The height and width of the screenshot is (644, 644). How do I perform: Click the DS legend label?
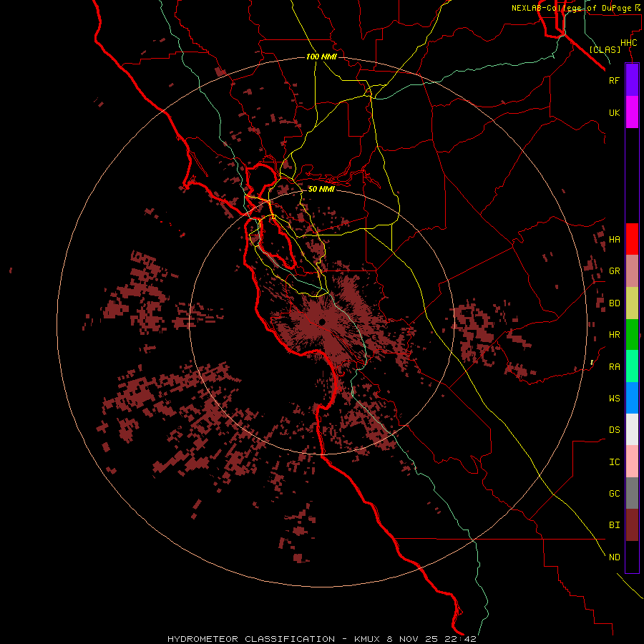pos(614,430)
